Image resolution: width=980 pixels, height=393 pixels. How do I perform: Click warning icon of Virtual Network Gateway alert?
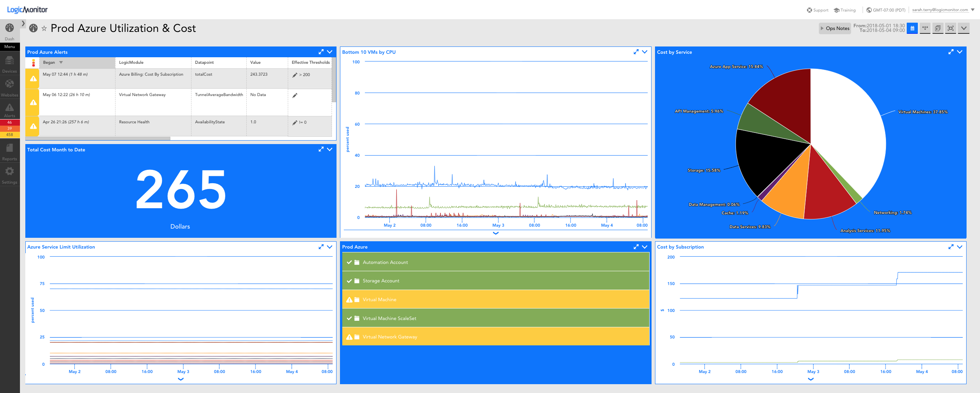(33, 102)
